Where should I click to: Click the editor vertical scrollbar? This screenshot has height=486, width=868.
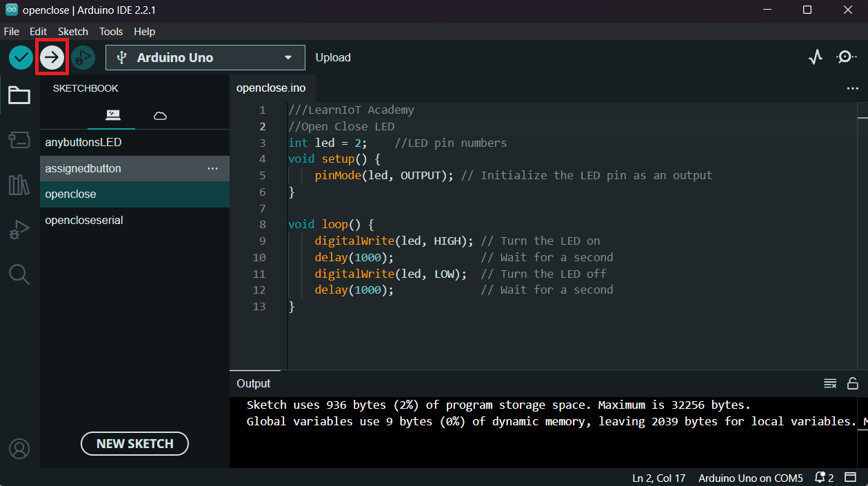point(863,235)
